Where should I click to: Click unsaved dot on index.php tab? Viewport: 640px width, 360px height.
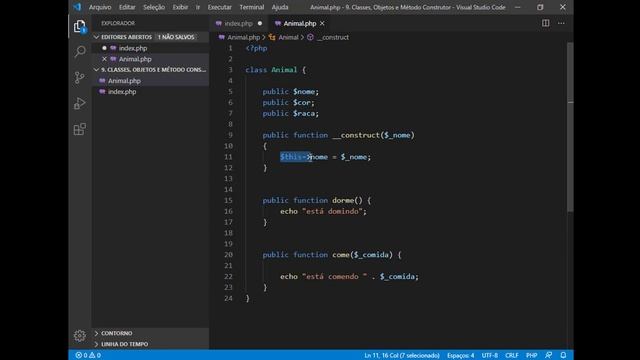point(260,23)
